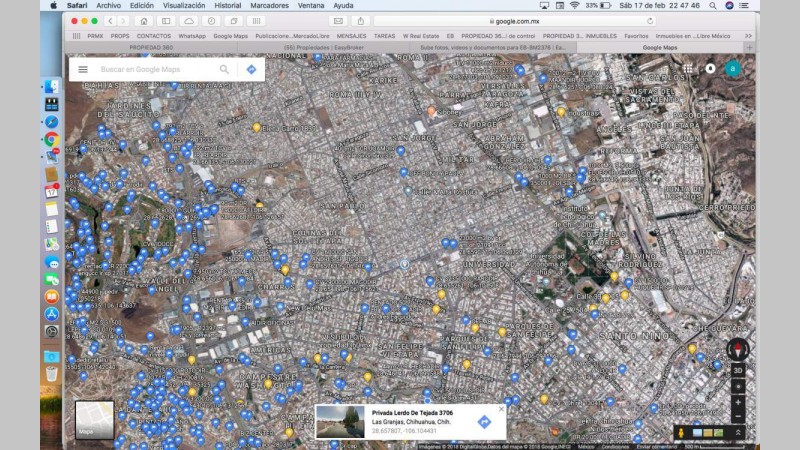Show my location on the map

(738, 386)
